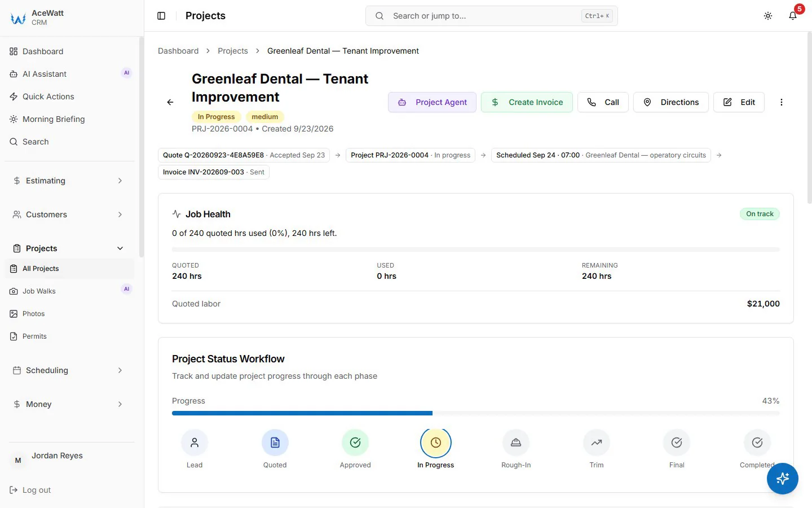The width and height of the screenshot is (812, 508).
Task: Select the Quoted workflow step icon
Action: click(x=275, y=443)
